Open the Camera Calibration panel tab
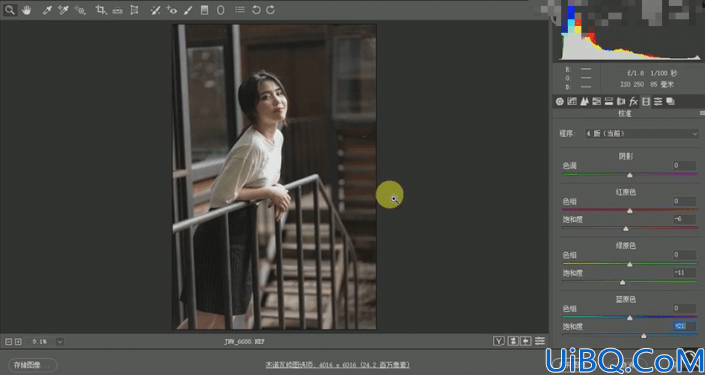 (x=646, y=102)
